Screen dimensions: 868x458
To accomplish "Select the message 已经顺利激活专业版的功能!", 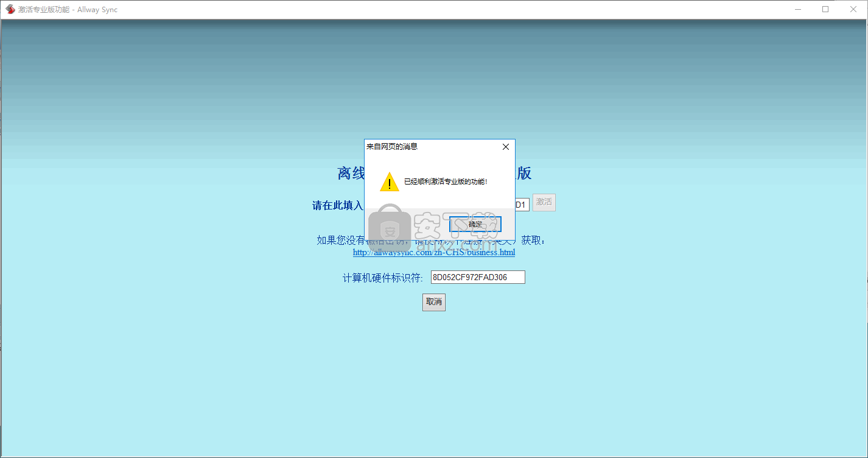I will click(x=446, y=181).
